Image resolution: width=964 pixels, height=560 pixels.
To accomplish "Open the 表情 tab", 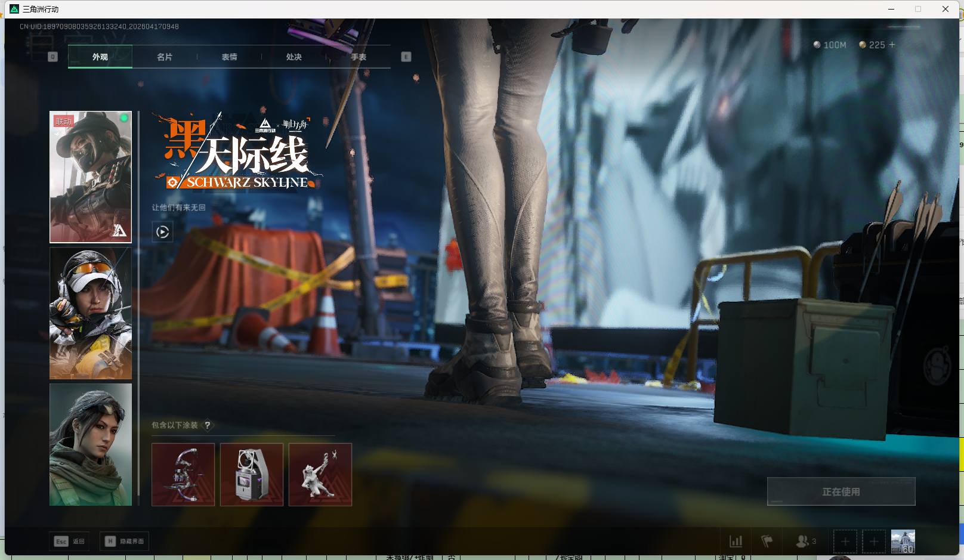I will [229, 57].
